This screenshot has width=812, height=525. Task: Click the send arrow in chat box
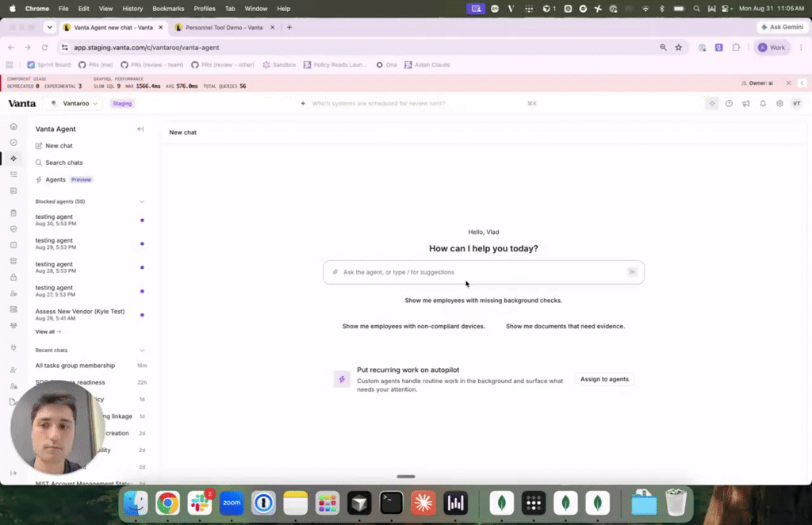pyautogui.click(x=632, y=272)
